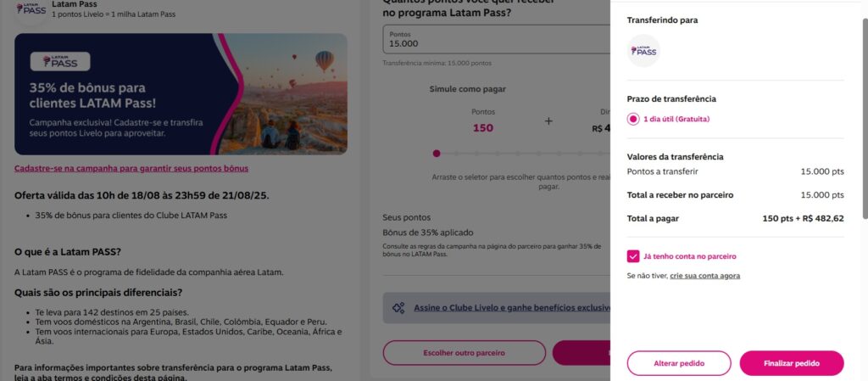Open Cadastre-se na campanha bonus link
868x381 pixels.
tap(131, 168)
